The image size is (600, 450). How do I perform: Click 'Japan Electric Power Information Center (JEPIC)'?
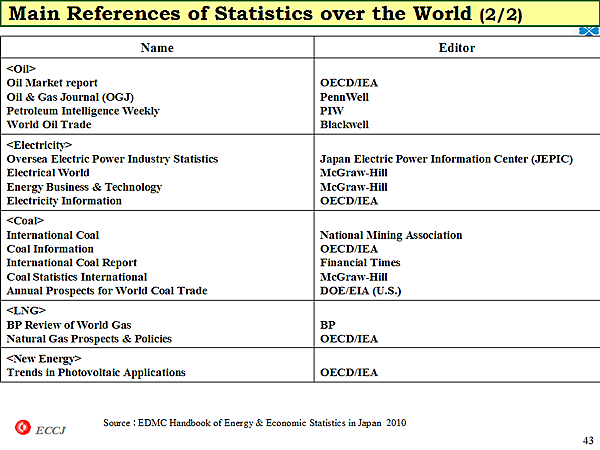(x=447, y=159)
